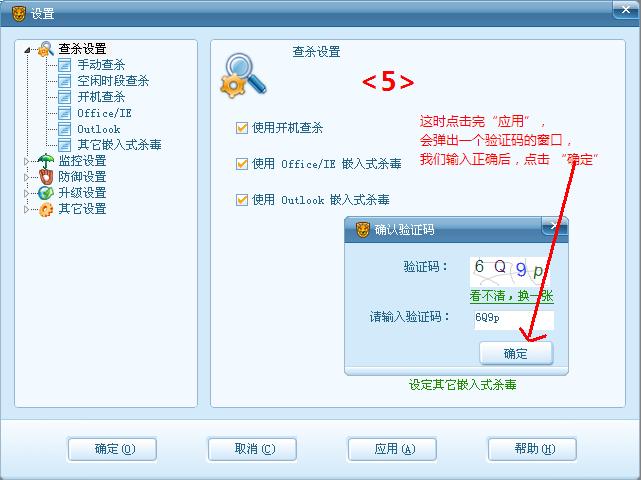Expand the 监控设置 tree node

[x=27, y=161]
